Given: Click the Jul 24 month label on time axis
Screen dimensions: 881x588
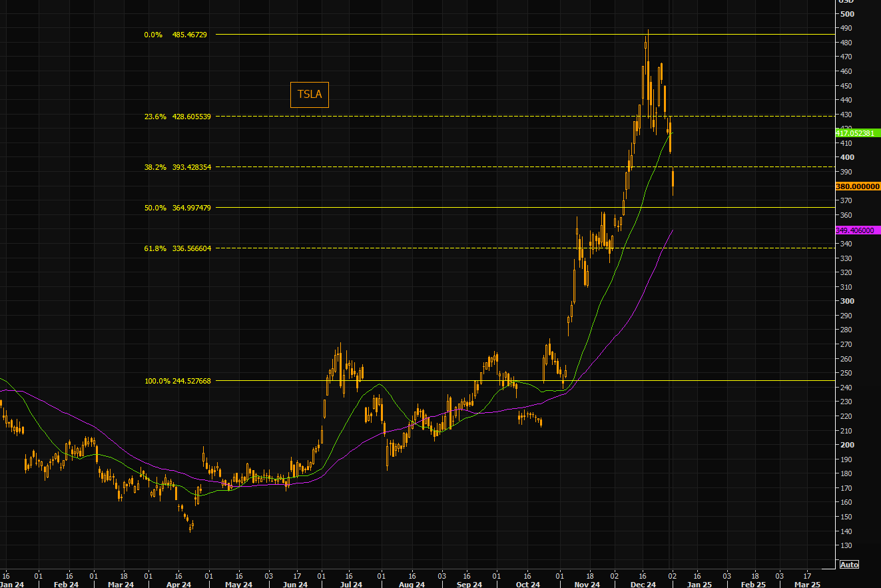Looking at the screenshot, I should pos(351,585).
